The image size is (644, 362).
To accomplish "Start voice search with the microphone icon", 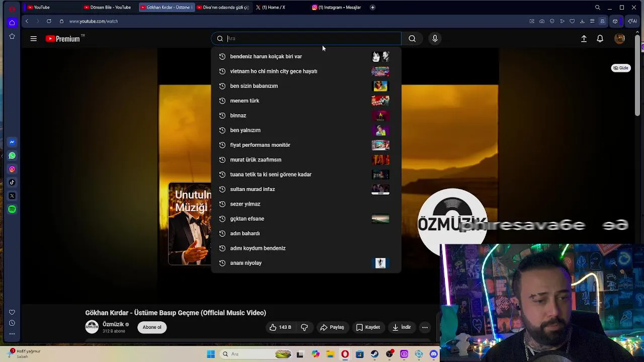I will pos(435,39).
